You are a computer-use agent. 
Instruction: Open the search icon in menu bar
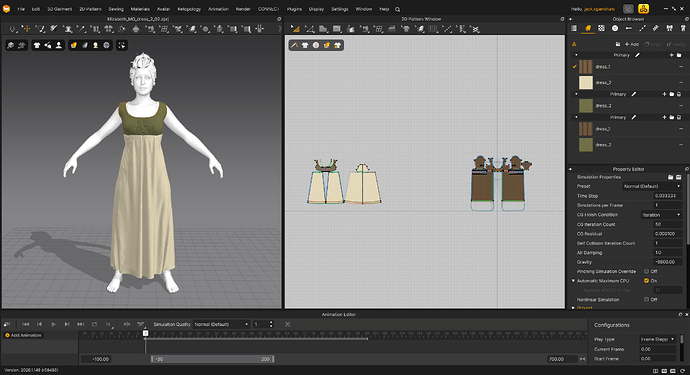point(397,9)
